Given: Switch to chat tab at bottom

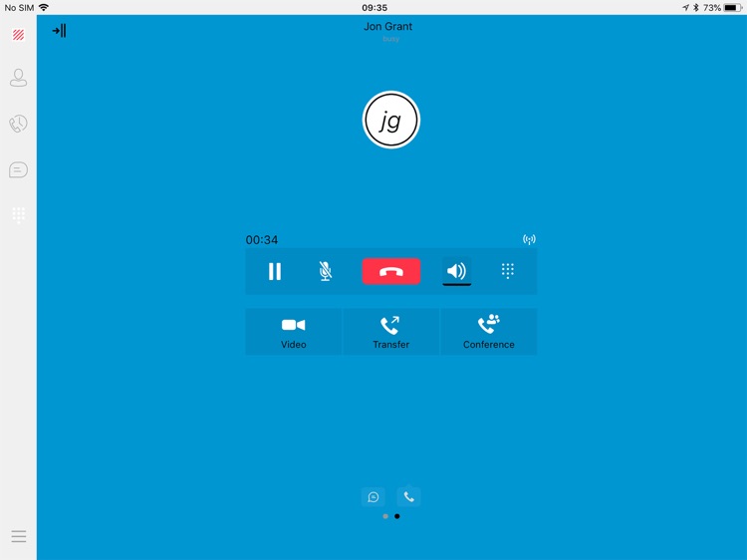Looking at the screenshot, I should click(373, 497).
